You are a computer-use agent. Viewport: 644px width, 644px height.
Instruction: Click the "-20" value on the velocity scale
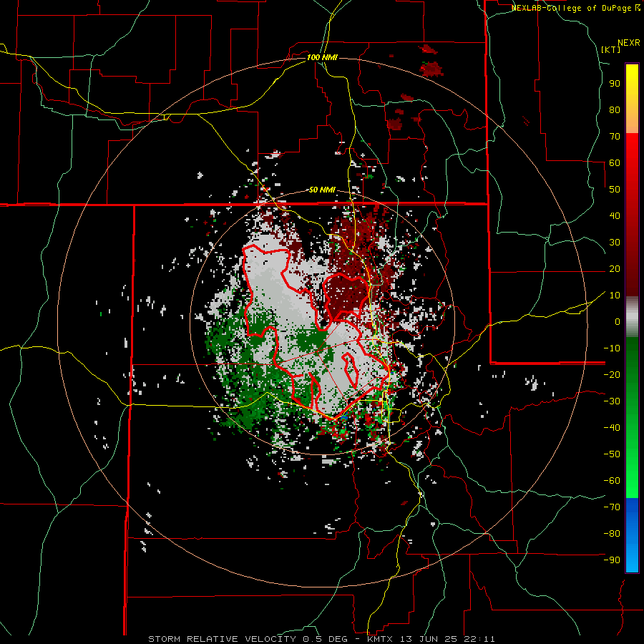(x=612, y=374)
